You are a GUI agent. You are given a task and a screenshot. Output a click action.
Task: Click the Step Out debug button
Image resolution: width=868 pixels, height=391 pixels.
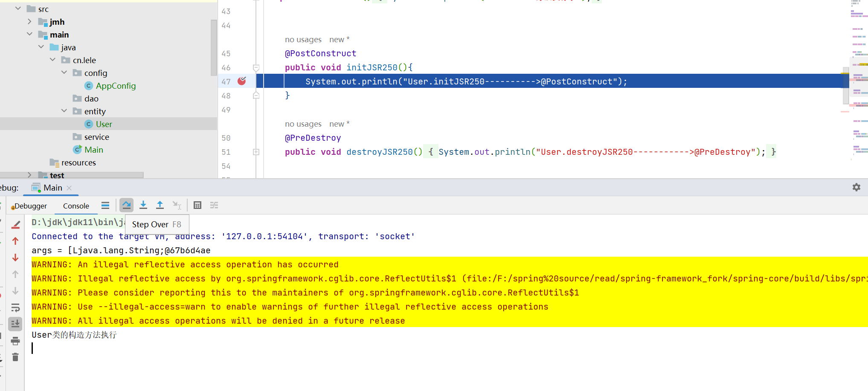[x=160, y=206]
